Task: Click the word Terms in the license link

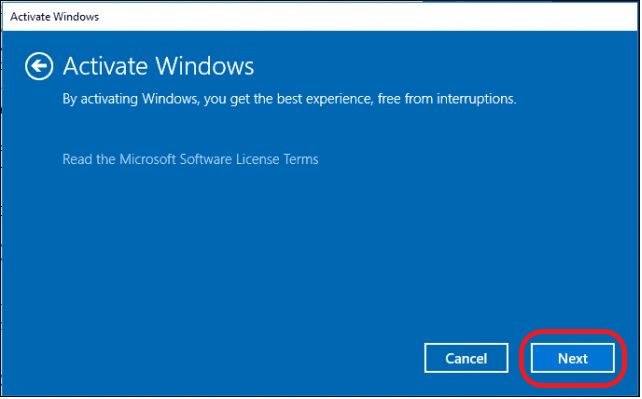Action: tap(301, 159)
